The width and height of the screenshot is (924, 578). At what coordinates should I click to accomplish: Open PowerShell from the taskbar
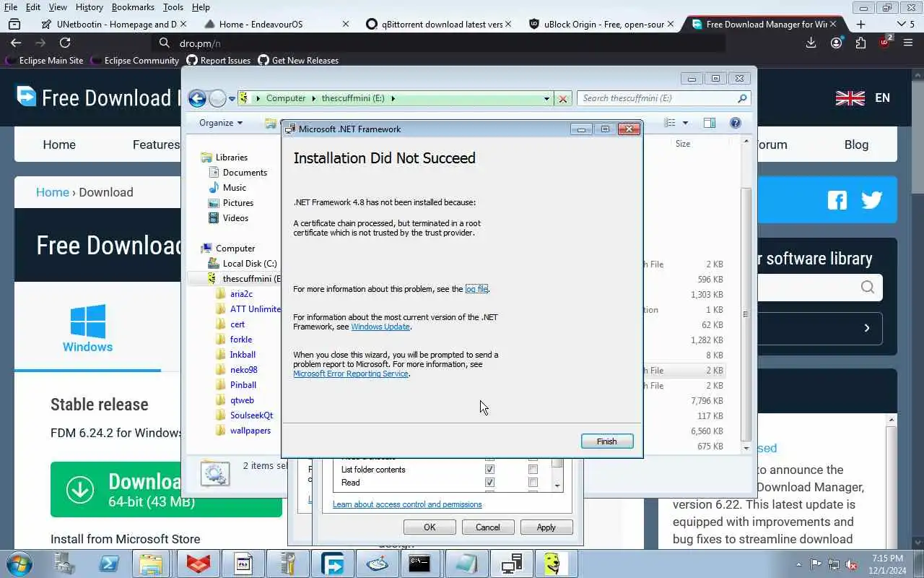pos(109,564)
